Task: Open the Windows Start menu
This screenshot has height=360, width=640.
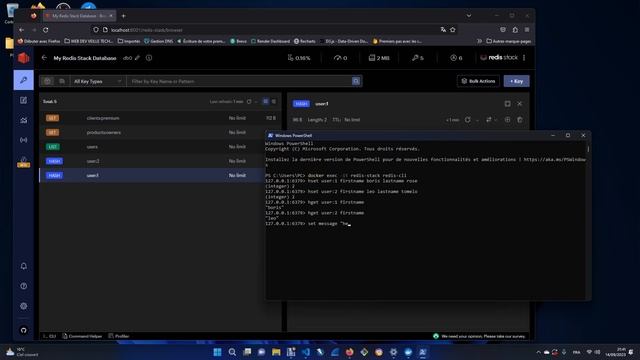Action: (218, 352)
